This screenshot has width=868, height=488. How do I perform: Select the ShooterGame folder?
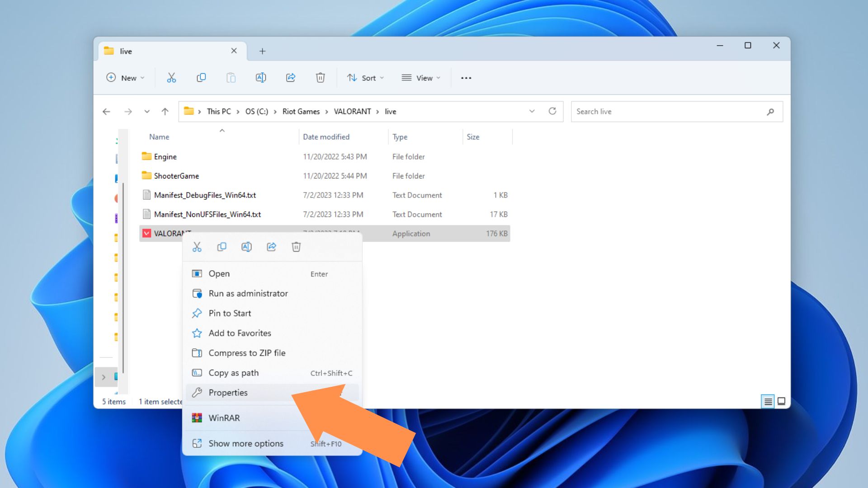click(175, 175)
